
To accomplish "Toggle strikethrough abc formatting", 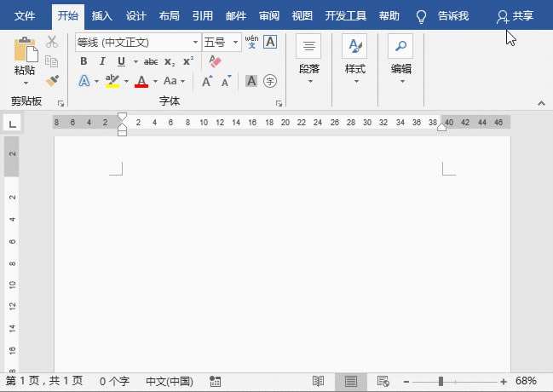I will pos(151,61).
